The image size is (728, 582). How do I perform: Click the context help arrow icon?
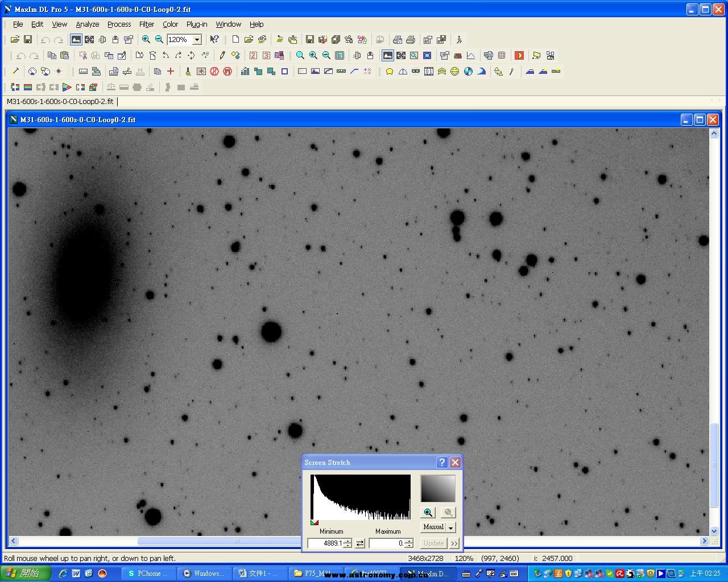[x=214, y=39]
